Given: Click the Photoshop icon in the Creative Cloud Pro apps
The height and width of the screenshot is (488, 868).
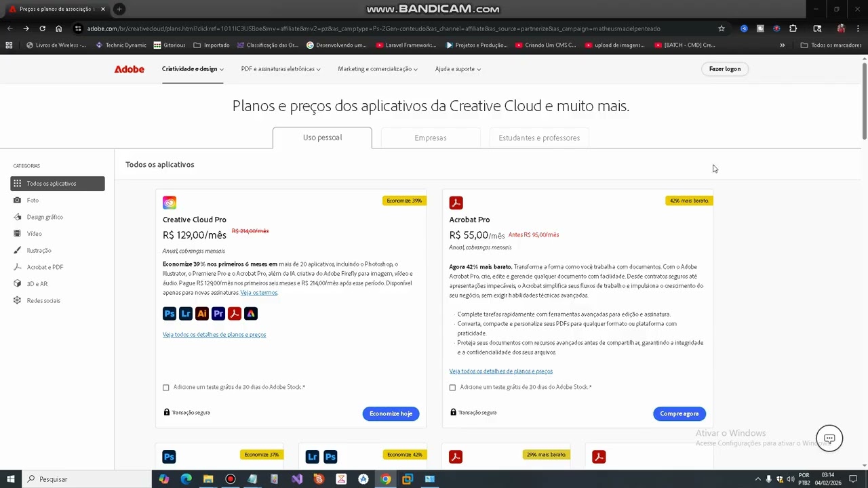Looking at the screenshot, I should (170, 313).
